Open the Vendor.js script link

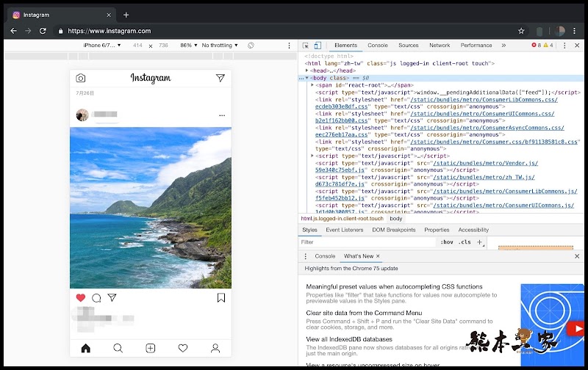point(486,163)
